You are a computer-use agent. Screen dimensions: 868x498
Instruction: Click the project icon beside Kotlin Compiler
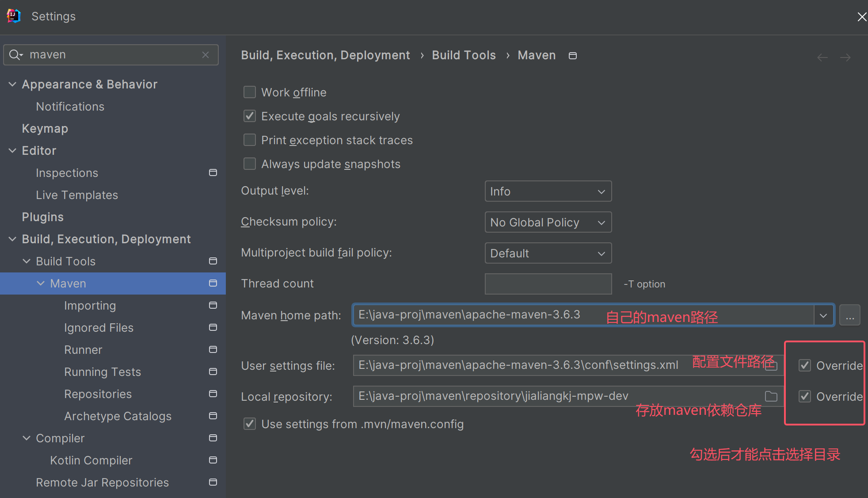[213, 460]
